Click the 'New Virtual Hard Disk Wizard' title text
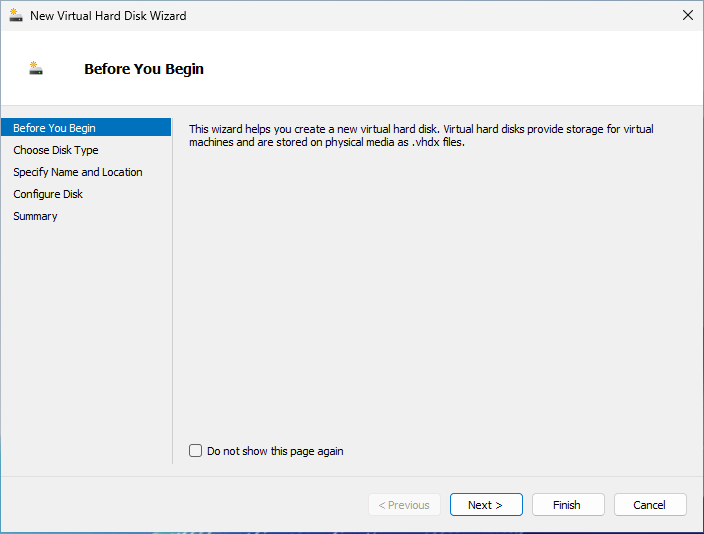The image size is (704, 534). pyautogui.click(x=108, y=16)
